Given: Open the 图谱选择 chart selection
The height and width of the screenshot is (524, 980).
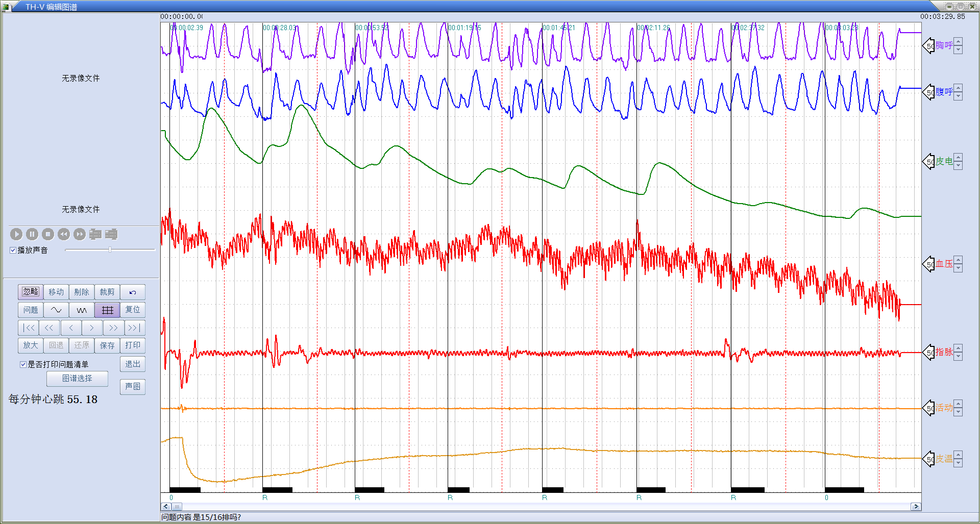Looking at the screenshot, I should click(x=77, y=379).
